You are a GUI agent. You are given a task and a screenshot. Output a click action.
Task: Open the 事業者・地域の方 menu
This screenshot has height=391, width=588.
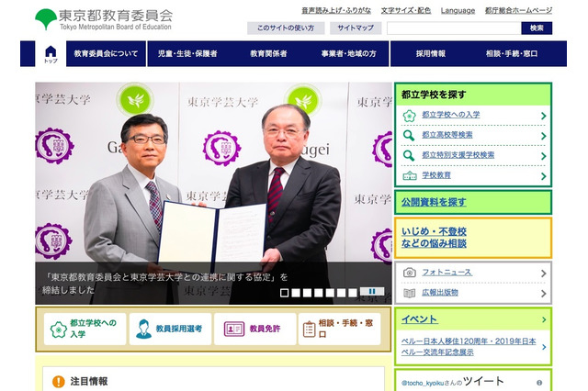pyautogui.click(x=349, y=54)
